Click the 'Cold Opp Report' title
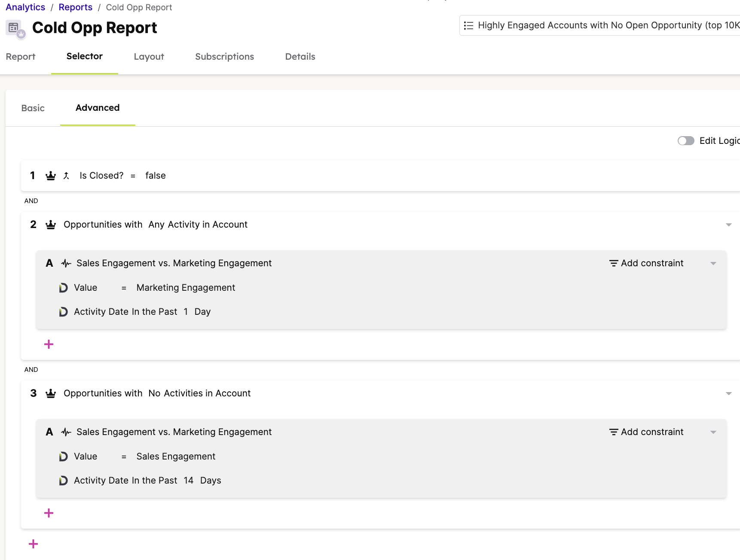 tap(95, 28)
